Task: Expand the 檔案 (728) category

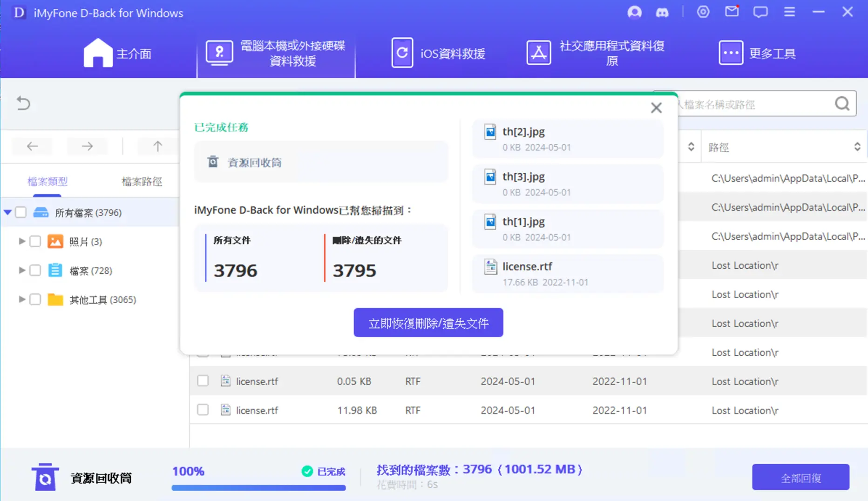Action: coord(21,270)
